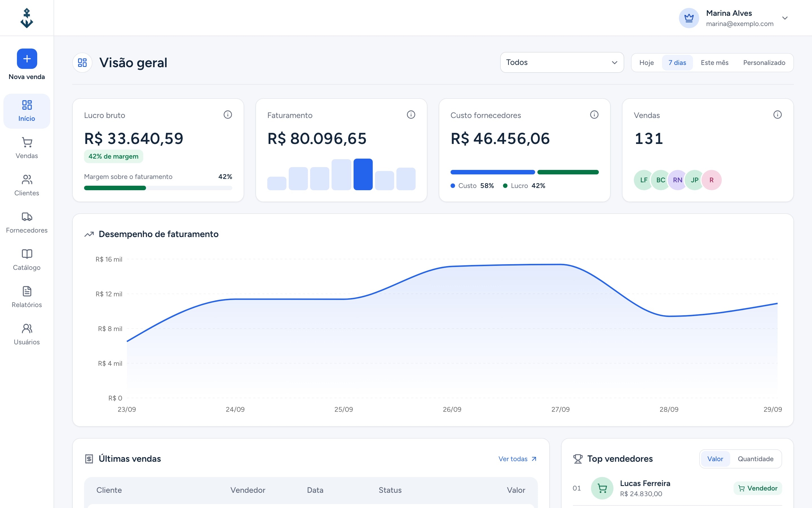This screenshot has height=508, width=812.
Task: Click the BC seller avatar
Action: (661, 180)
